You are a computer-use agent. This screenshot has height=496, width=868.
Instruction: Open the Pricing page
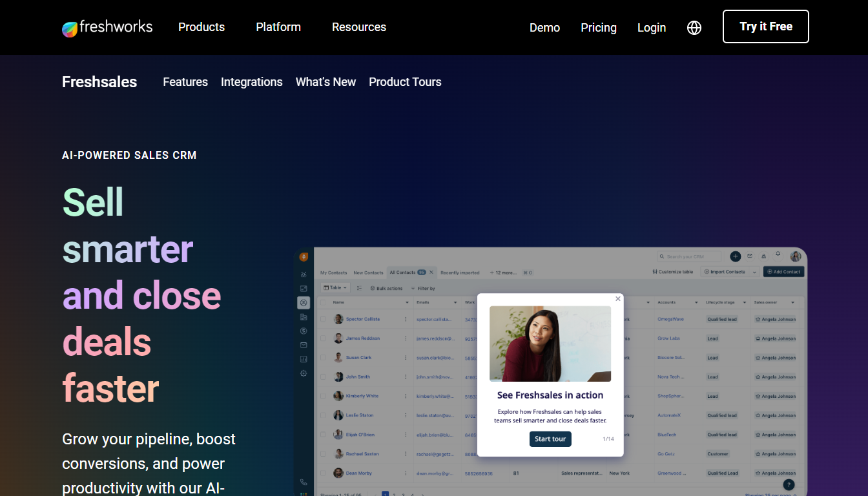[x=599, y=28]
